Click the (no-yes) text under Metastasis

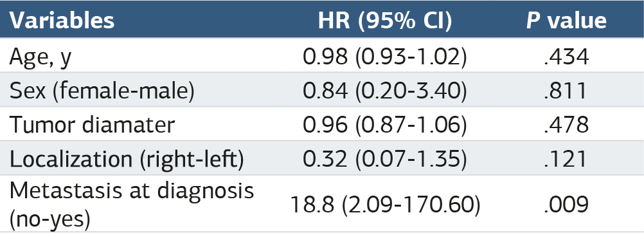[x=49, y=220]
